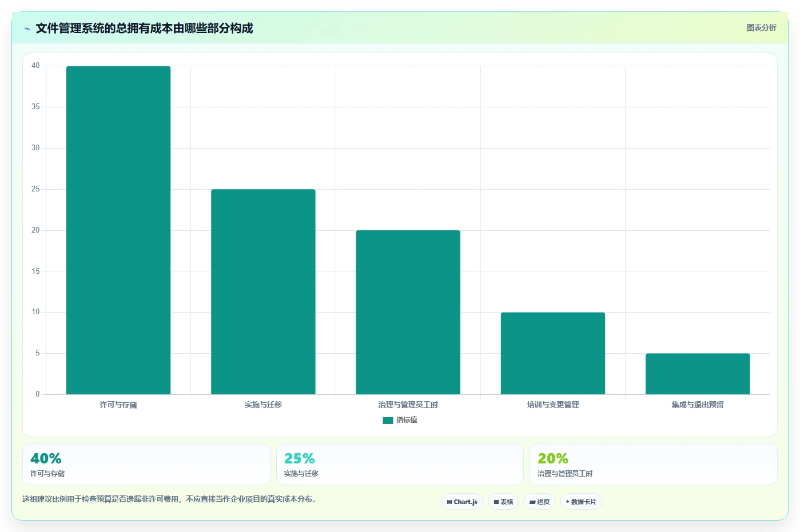The height and width of the screenshot is (532, 800).
Task: Click the Chart.js tag chip
Action: [x=462, y=502]
